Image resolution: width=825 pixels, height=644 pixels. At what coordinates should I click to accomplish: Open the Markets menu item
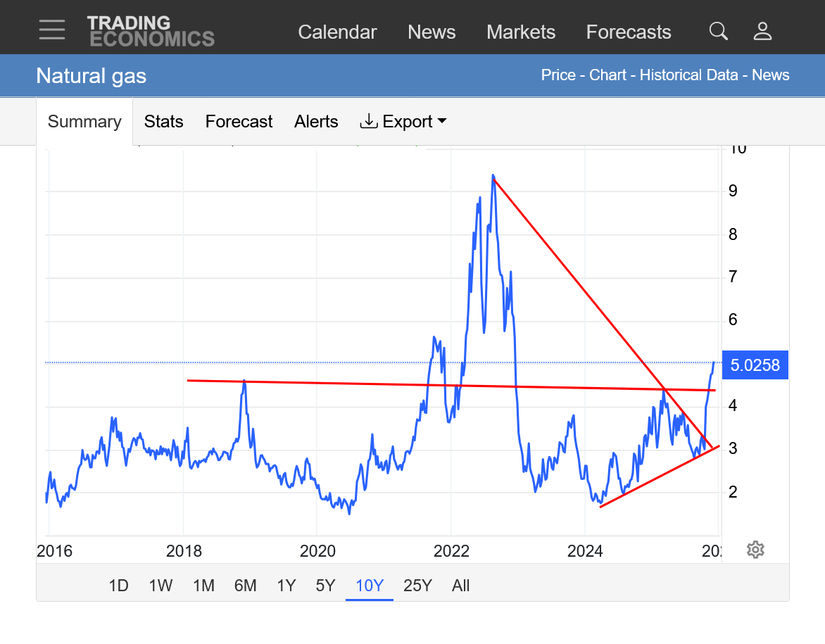click(x=521, y=32)
